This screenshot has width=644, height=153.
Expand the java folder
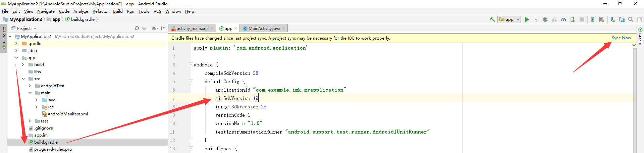(37, 100)
